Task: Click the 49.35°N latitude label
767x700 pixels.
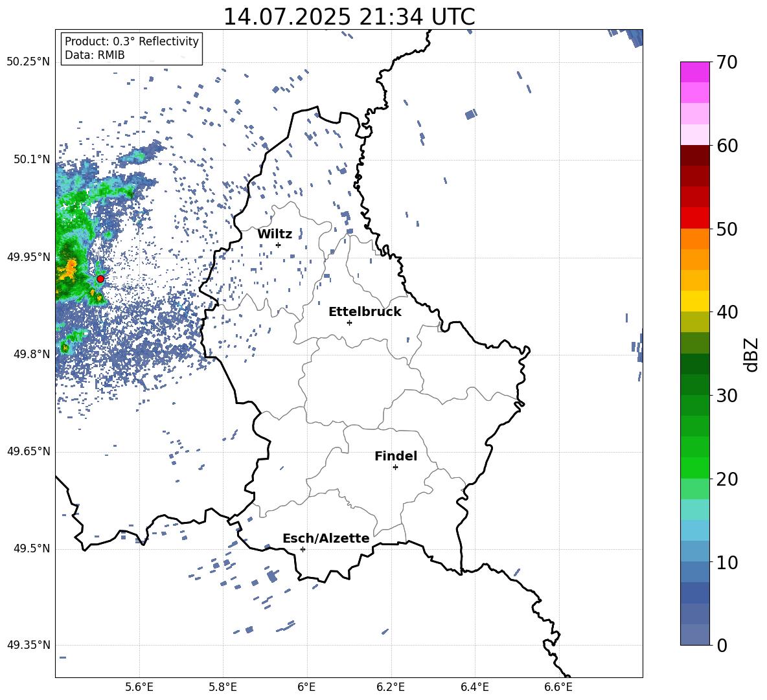Action: coord(29,645)
